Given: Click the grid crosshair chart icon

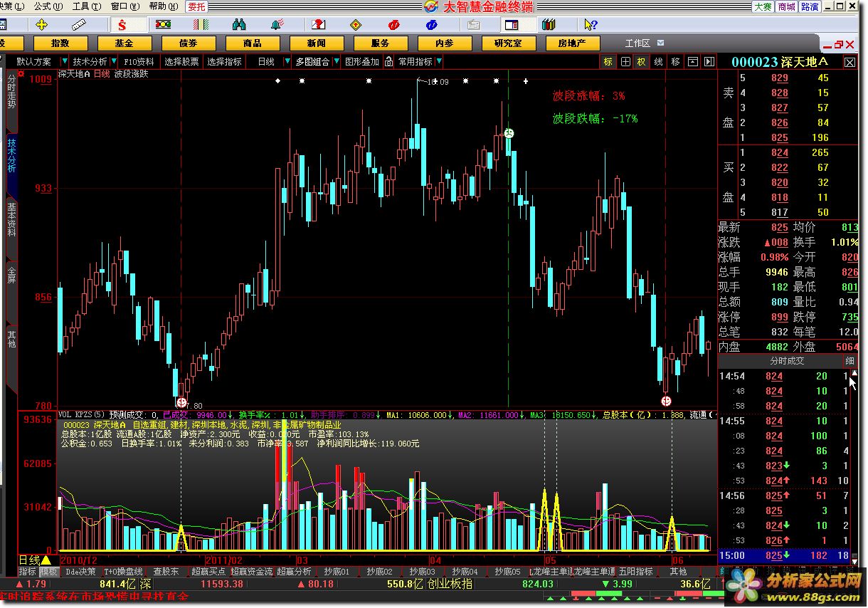Looking at the screenshot, I should click(625, 62).
